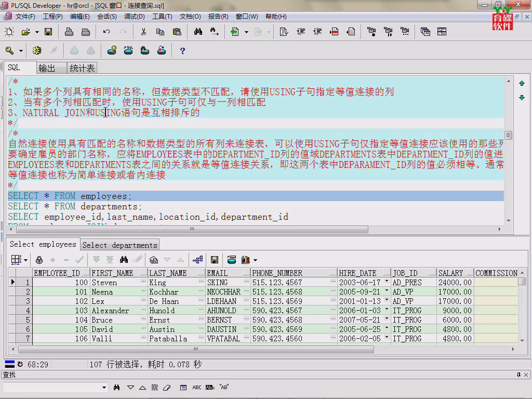Open the 帮助(H) menu
Image resolution: width=532 pixels, height=399 pixels.
pos(276,17)
